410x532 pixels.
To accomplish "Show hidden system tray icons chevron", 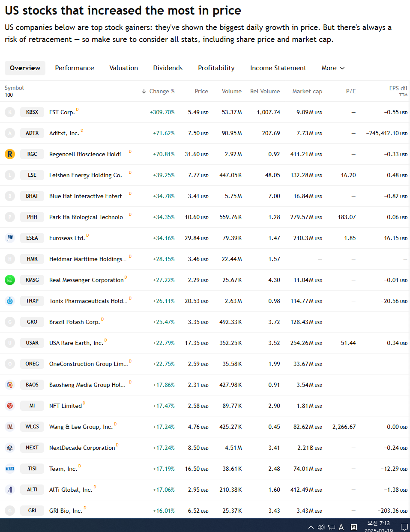I will tap(311, 527).
